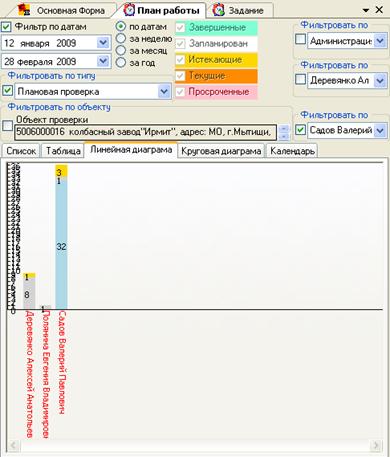Expand the Садов Валерий dropdown
The height and width of the screenshot is (457, 390).
(x=380, y=130)
